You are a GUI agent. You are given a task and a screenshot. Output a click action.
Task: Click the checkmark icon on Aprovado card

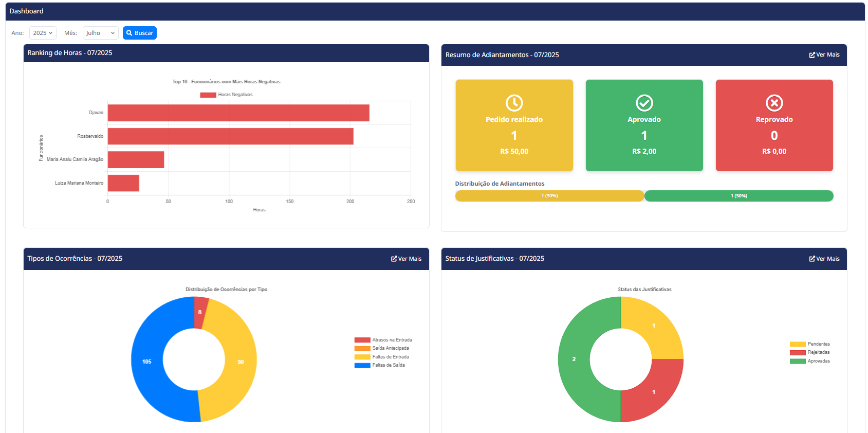point(644,103)
